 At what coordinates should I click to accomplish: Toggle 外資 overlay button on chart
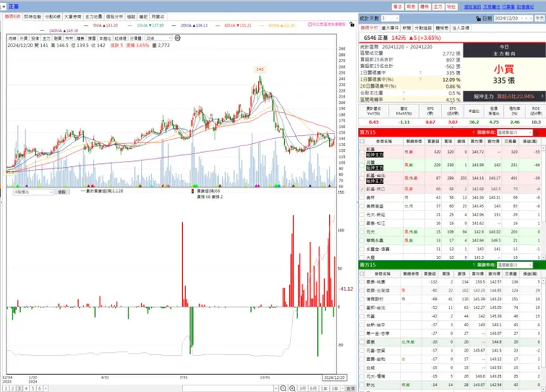tap(24, 38)
